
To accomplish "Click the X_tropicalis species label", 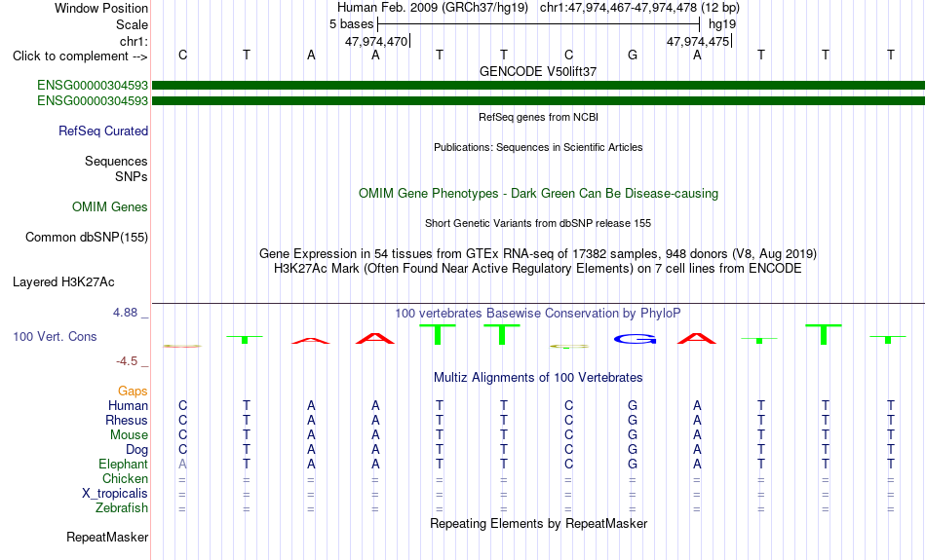I will (115, 494).
